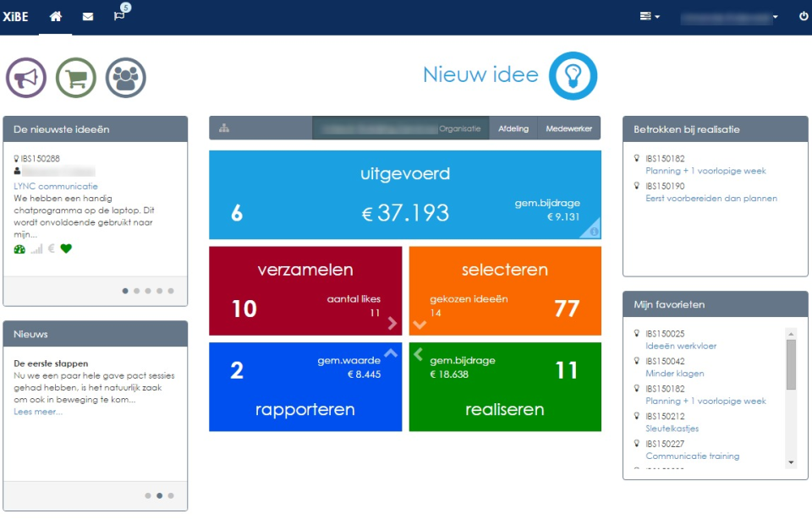812x519 pixels.
Task: Expand the down chevron on the selecteren tile
Action: 417,324
